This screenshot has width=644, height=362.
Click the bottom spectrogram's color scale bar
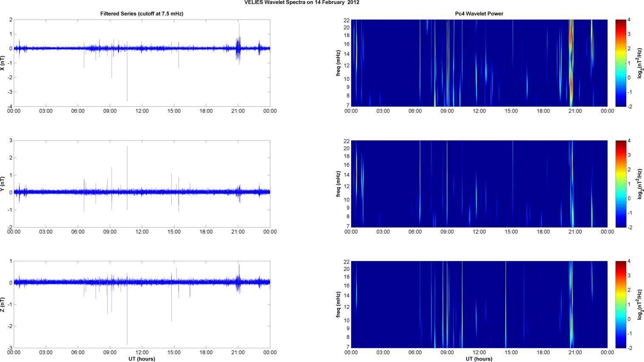tap(621, 305)
